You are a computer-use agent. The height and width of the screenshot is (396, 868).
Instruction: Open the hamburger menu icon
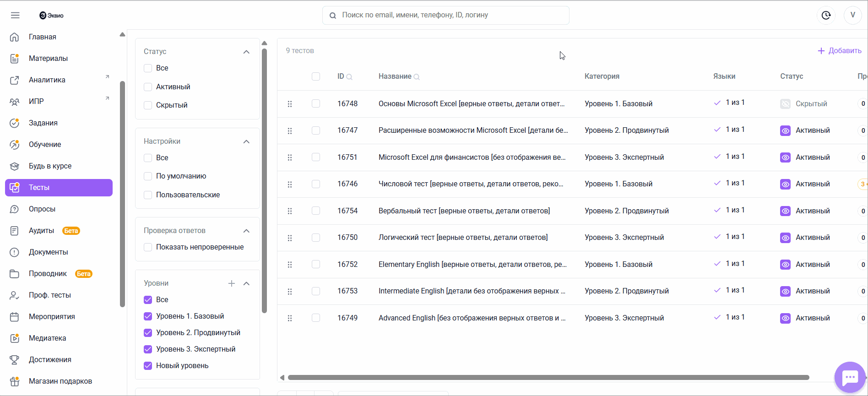[15, 15]
